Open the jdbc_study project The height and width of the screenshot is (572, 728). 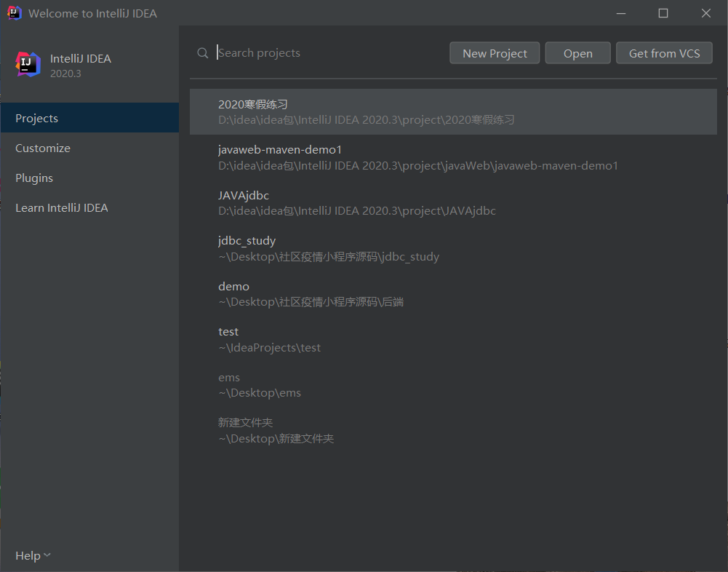453,249
